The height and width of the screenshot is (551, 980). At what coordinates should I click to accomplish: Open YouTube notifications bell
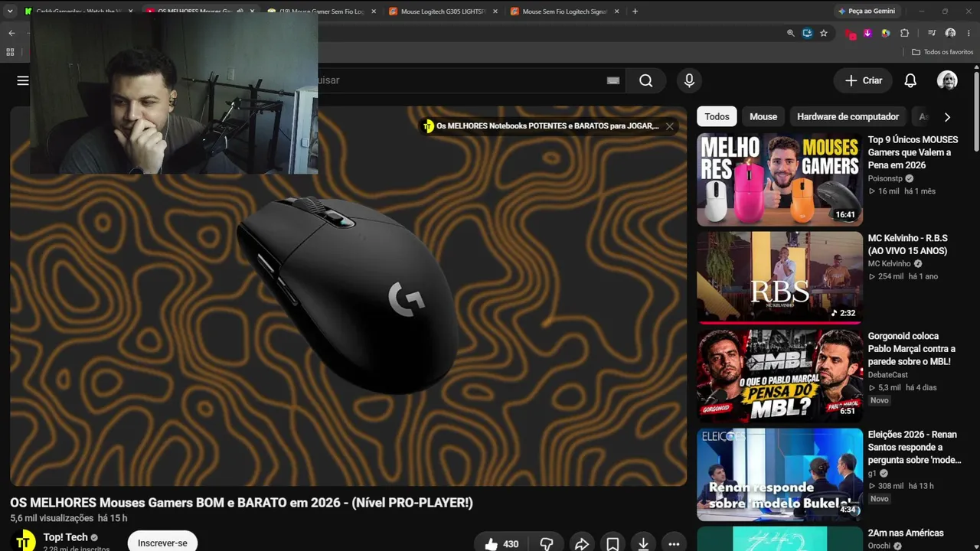coord(910,80)
